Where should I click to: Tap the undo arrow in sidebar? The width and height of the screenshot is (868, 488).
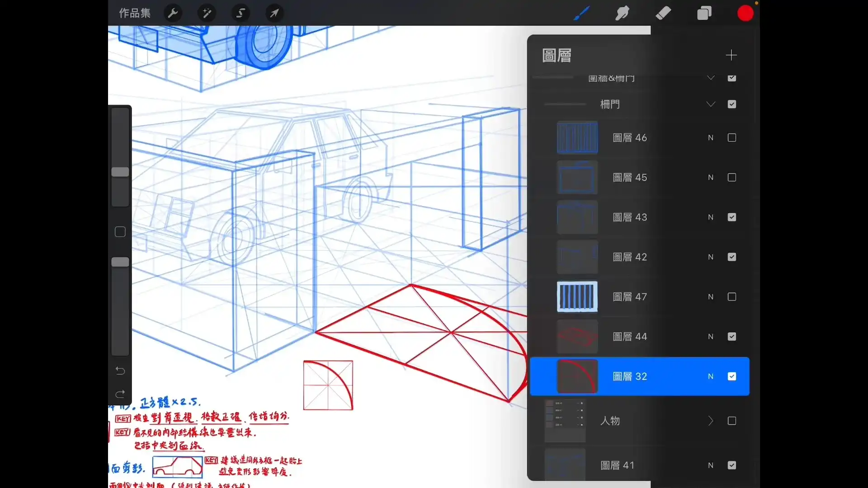click(120, 370)
